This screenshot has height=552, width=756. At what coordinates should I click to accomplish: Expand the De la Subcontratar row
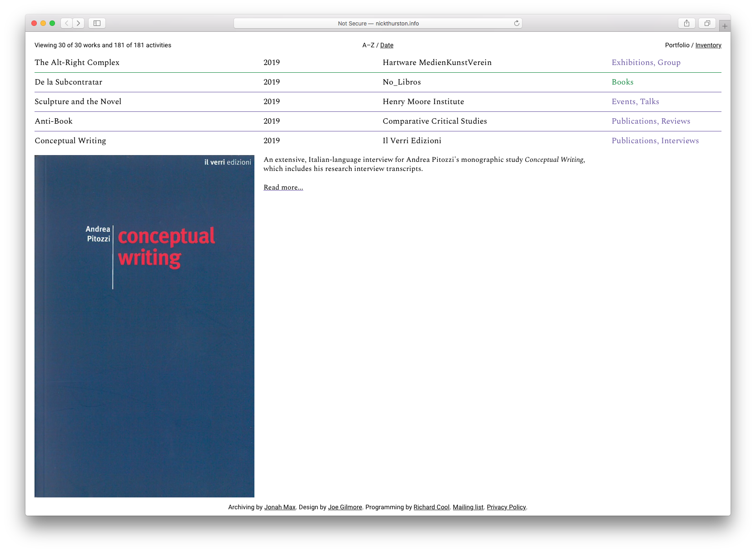pyautogui.click(x=68, y=82)
